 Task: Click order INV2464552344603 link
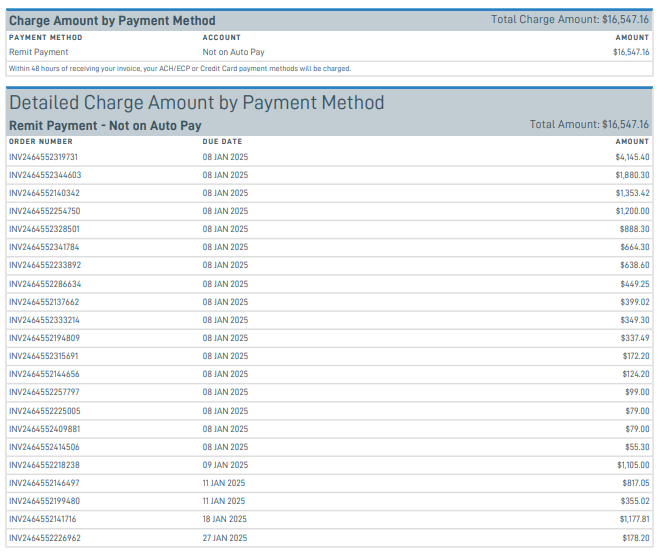[x=45, y=175]
